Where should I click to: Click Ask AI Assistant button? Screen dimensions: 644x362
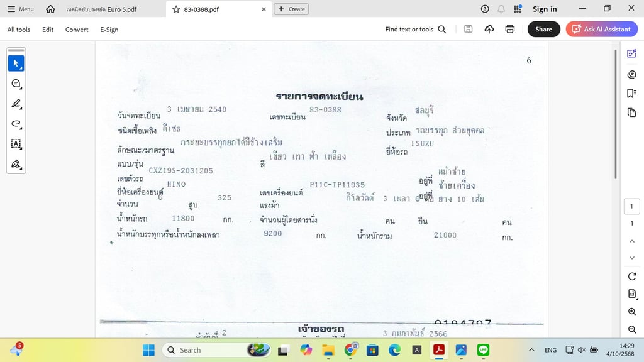(601, 30)
